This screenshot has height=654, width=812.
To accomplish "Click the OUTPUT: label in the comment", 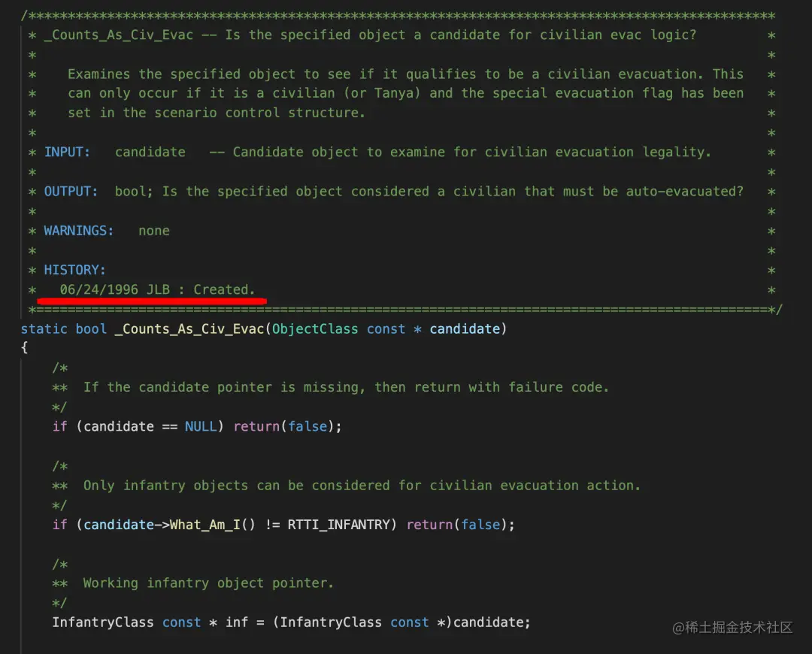I will (x=71, y=192).
